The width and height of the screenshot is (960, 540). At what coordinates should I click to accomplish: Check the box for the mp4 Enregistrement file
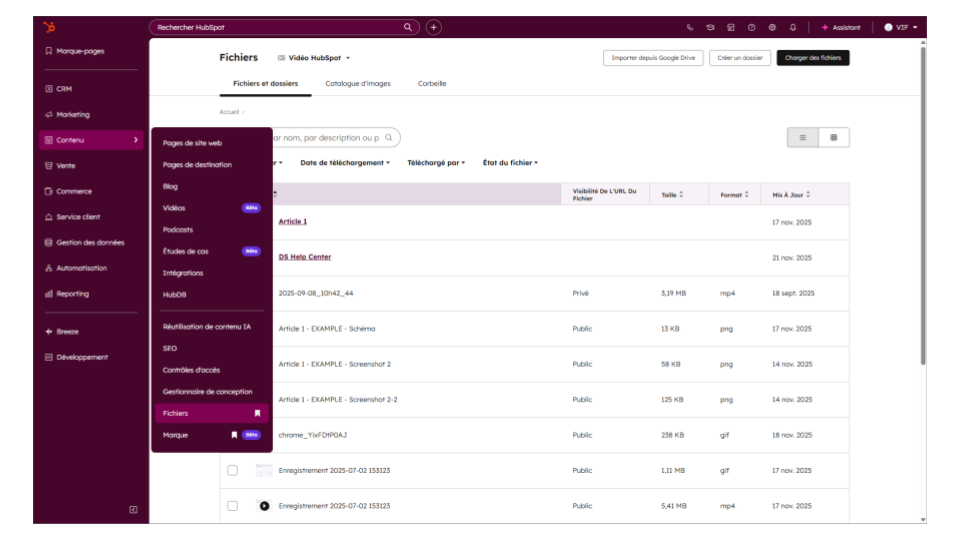point(232,506)
